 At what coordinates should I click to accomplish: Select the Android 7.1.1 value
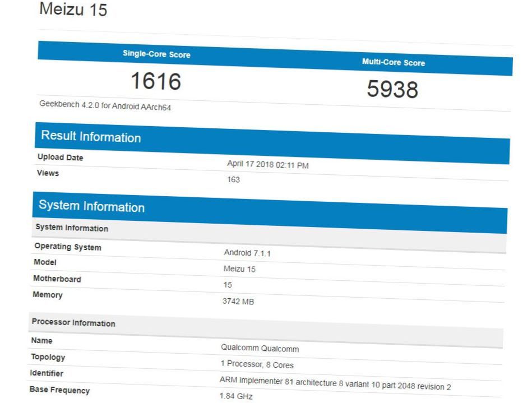coord(247,253)
